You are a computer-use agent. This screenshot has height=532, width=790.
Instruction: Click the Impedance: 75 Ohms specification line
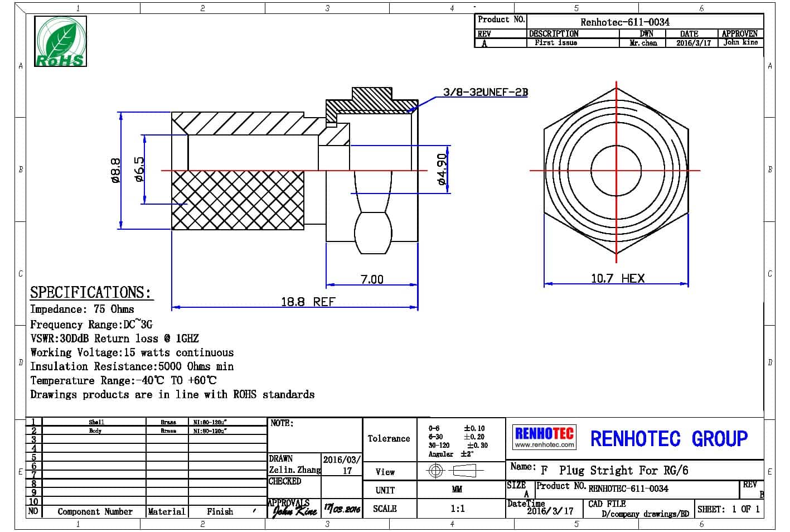click(82, 309)
